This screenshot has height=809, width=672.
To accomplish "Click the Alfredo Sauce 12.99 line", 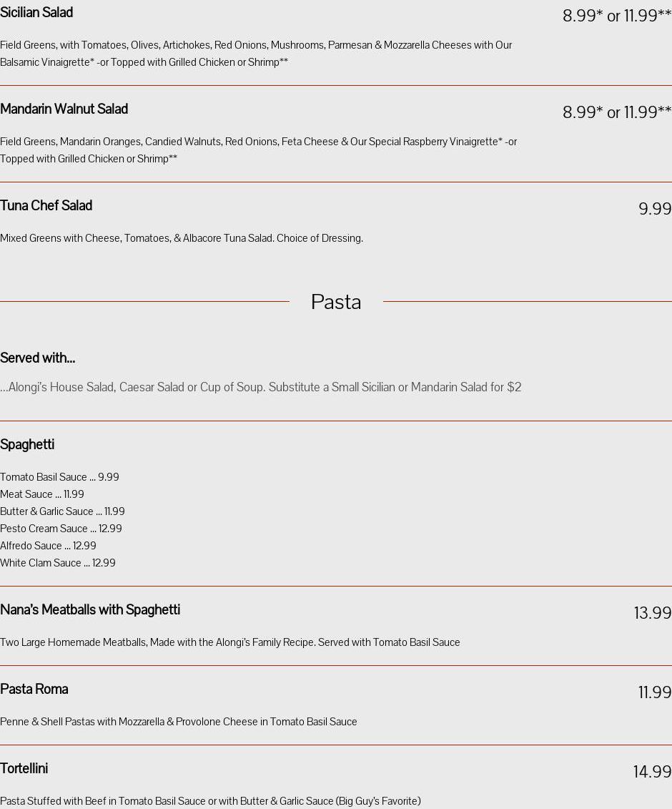I will point(48,546).
